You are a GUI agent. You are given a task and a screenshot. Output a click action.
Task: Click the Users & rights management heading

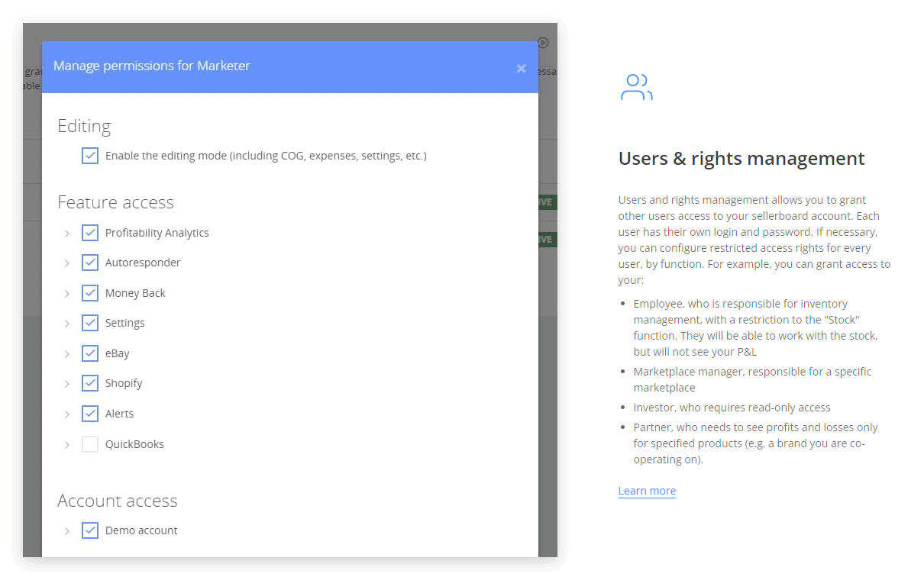click(x=741, y=159)
